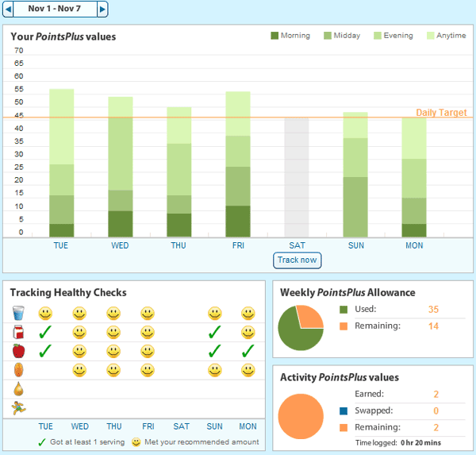
Task: Click the water smiley for SUN
Action: 215,314
